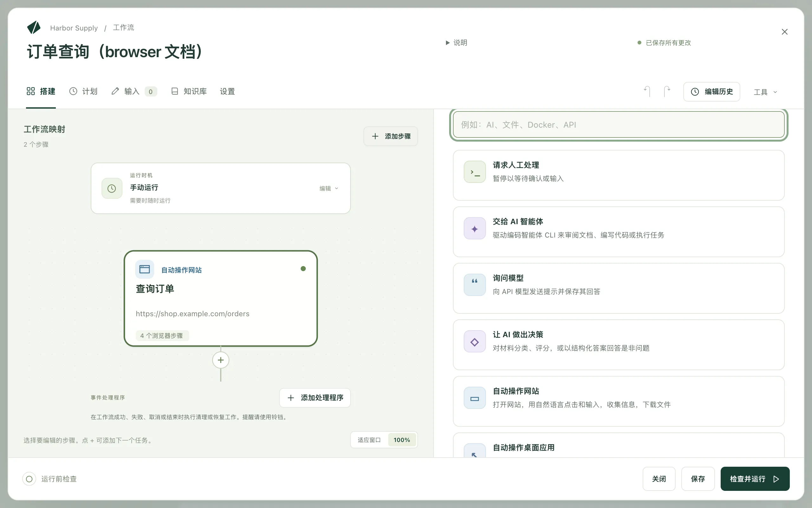
Task: Click the cursor icon for 自动操作桌面应用
Action: (x=475, y=451)
